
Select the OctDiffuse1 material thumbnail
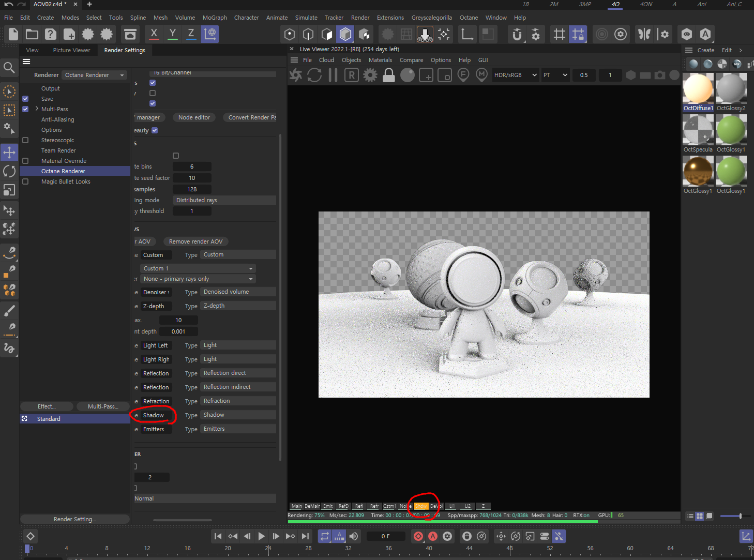[x=698, y=89]
